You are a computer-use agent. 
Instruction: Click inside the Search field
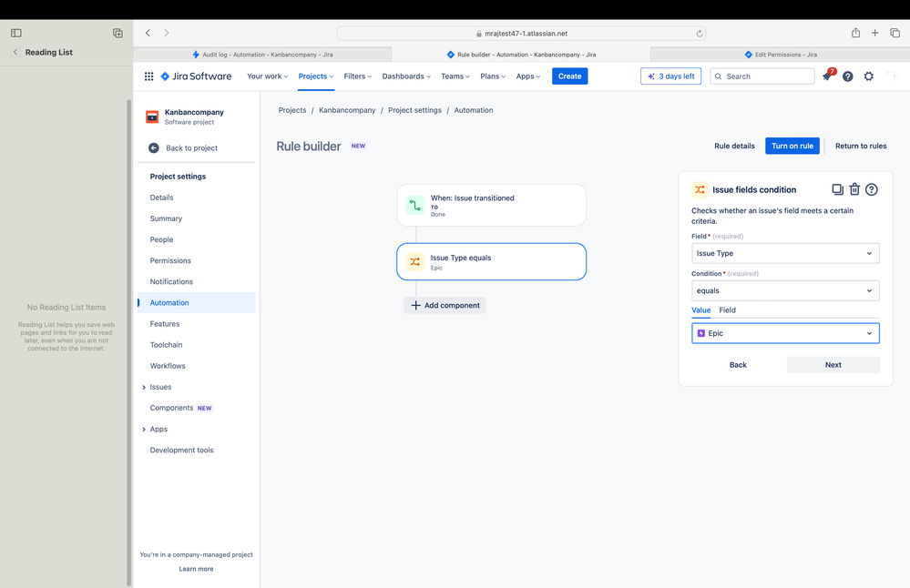coord(762,76)
